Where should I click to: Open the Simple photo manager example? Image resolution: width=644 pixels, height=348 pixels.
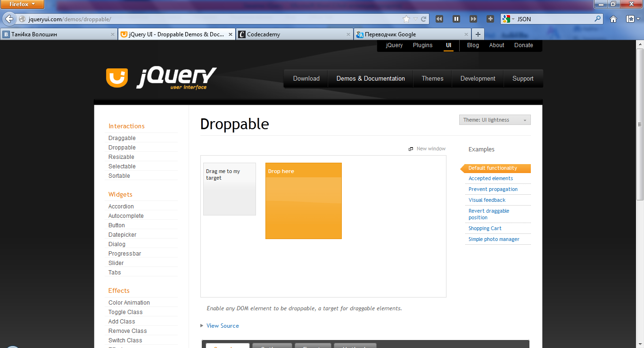click(494, 240)
